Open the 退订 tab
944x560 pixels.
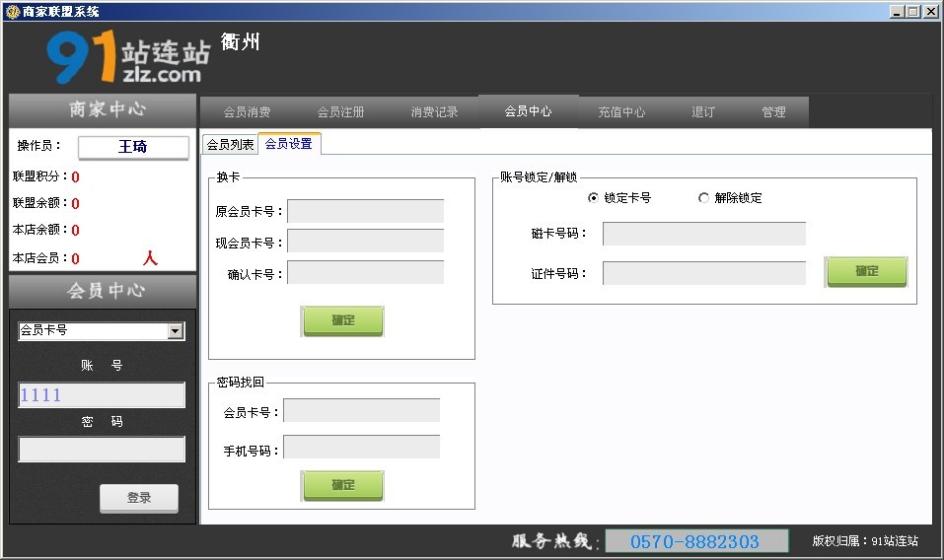(702, 111)
